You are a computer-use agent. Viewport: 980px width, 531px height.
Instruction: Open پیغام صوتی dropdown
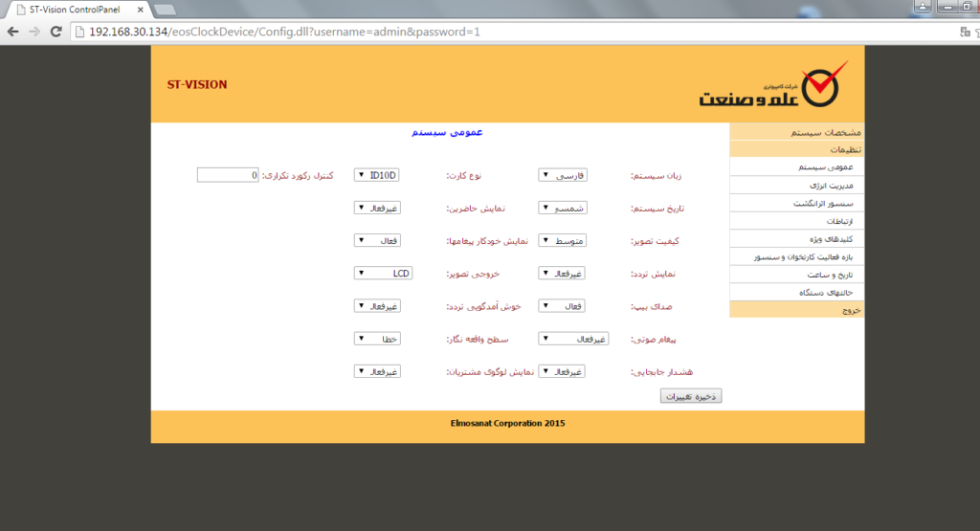573,339
